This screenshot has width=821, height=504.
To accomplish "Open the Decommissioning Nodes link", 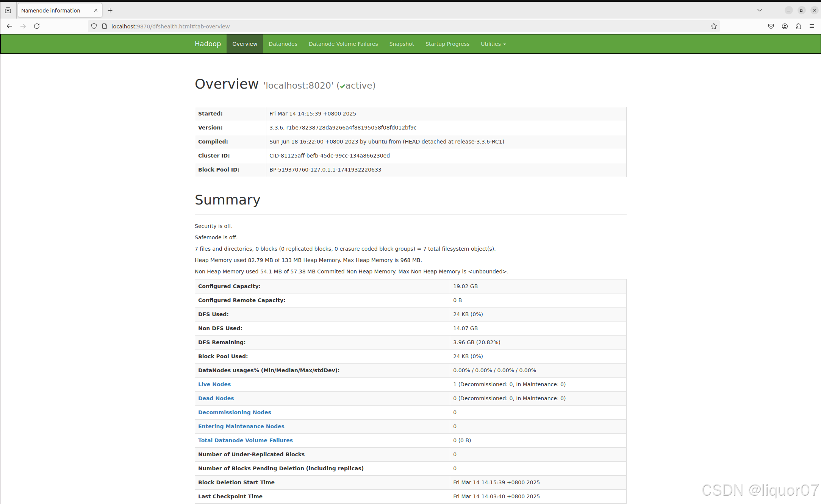I will point(235,412).
